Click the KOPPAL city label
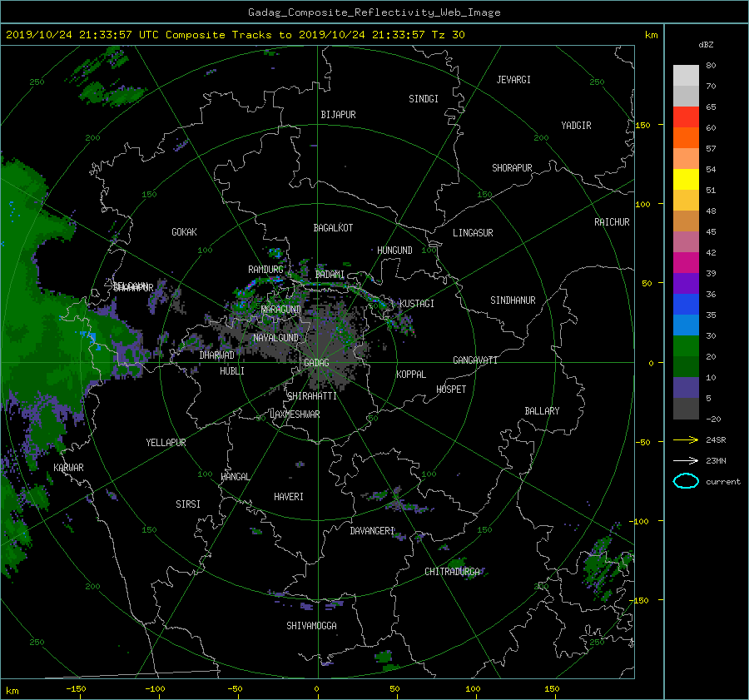 coord(411,375)
